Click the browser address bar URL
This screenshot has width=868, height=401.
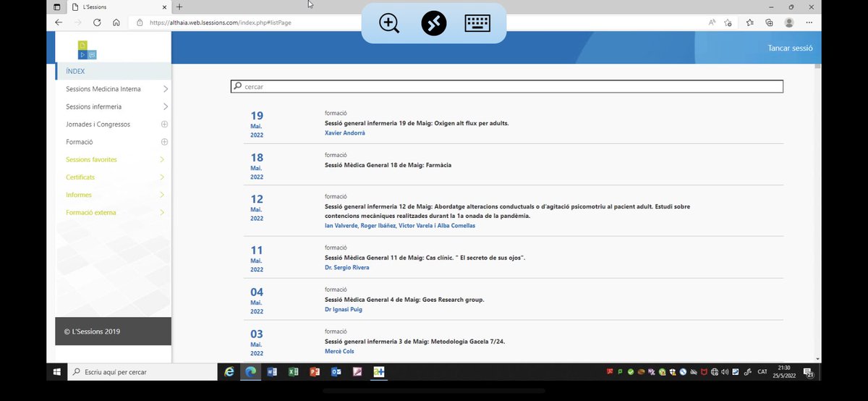pyautogui.click(x=221, y=22)
